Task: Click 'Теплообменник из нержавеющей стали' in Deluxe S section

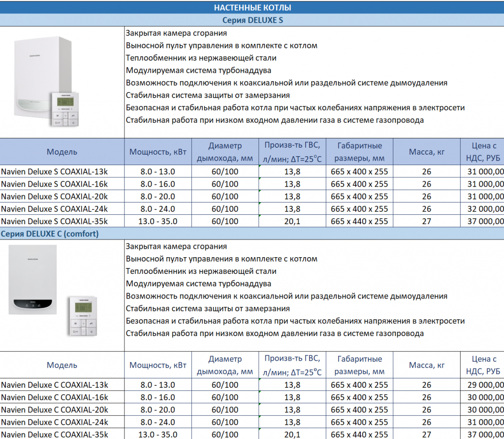Action: click(x=201, y=58)
